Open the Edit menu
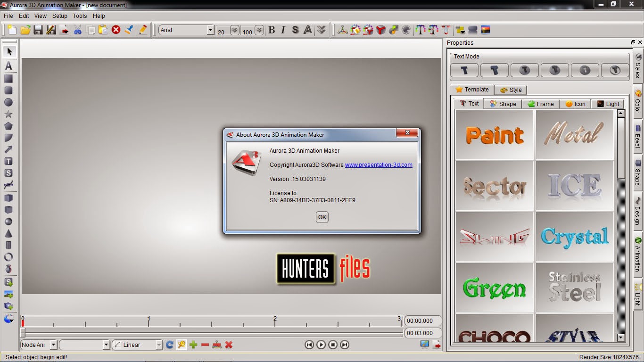644x362 pixels. [24, 16]
